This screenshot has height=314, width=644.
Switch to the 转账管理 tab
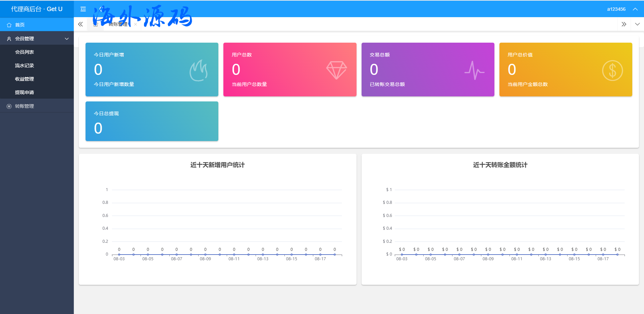[x=118, y=24]
